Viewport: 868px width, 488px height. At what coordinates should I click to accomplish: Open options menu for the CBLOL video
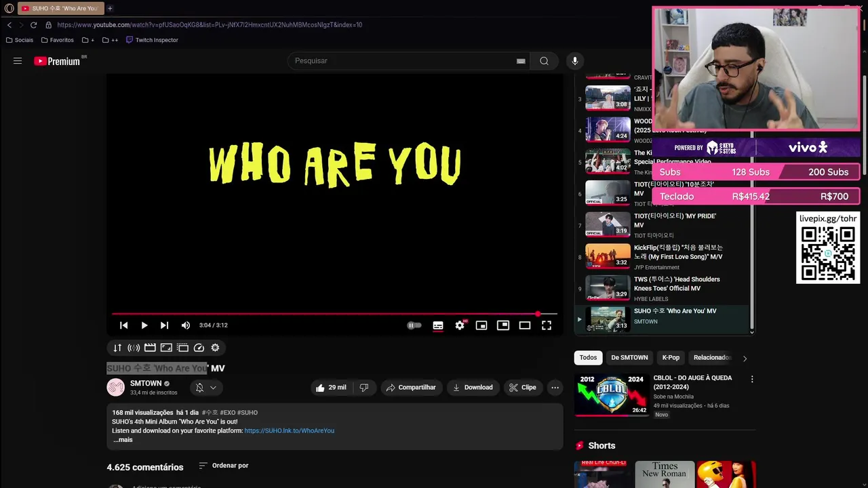click(751, 380)
